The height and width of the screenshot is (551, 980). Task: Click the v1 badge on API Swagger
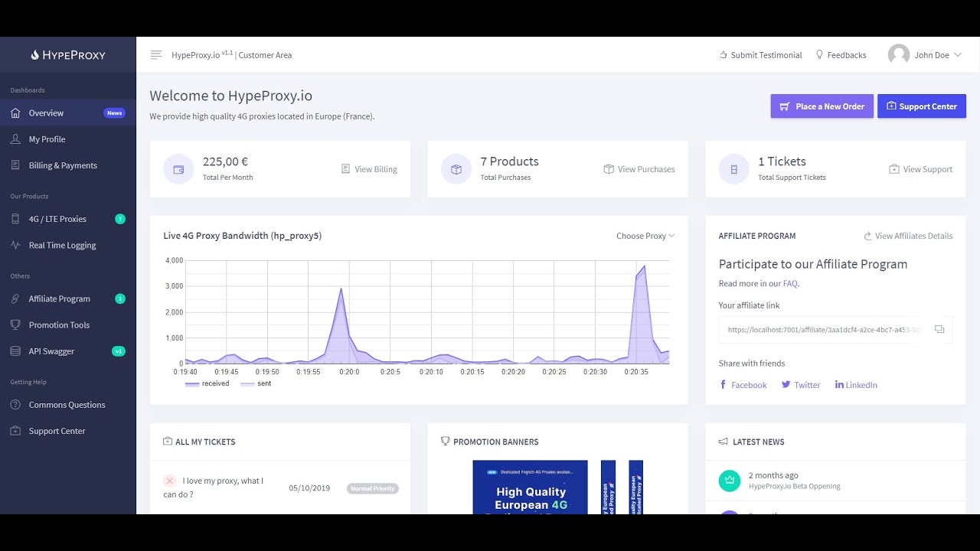tap(119, 351)
